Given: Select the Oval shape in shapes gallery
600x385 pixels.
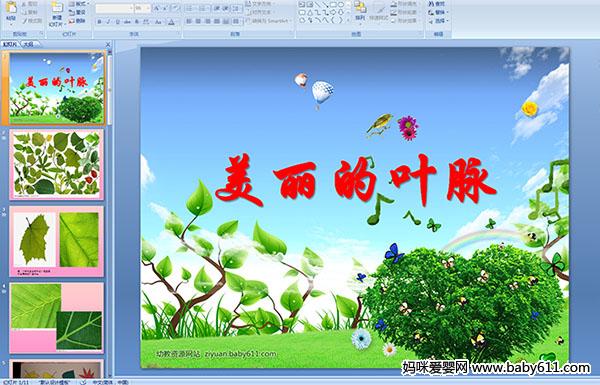Looking at the screenshot, I should click(341, 4).
